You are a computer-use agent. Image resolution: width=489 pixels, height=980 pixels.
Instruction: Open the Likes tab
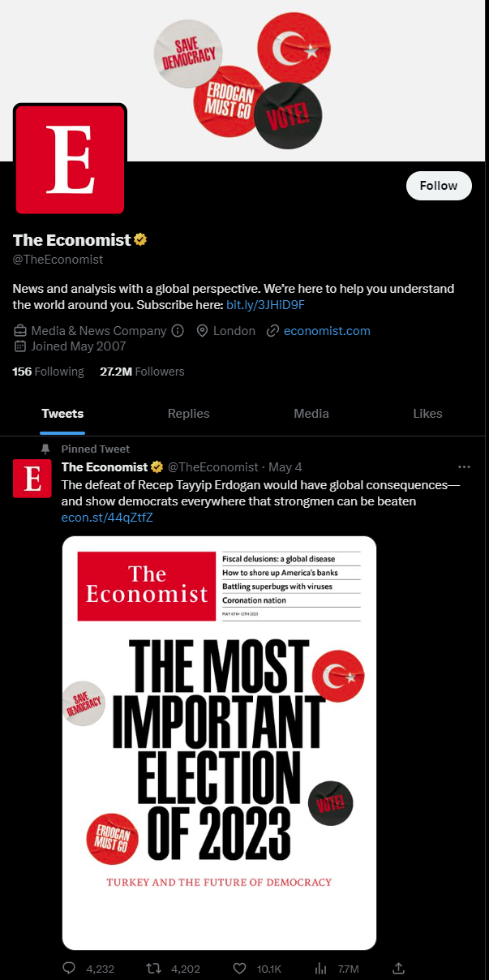click(x=427, y=414)
